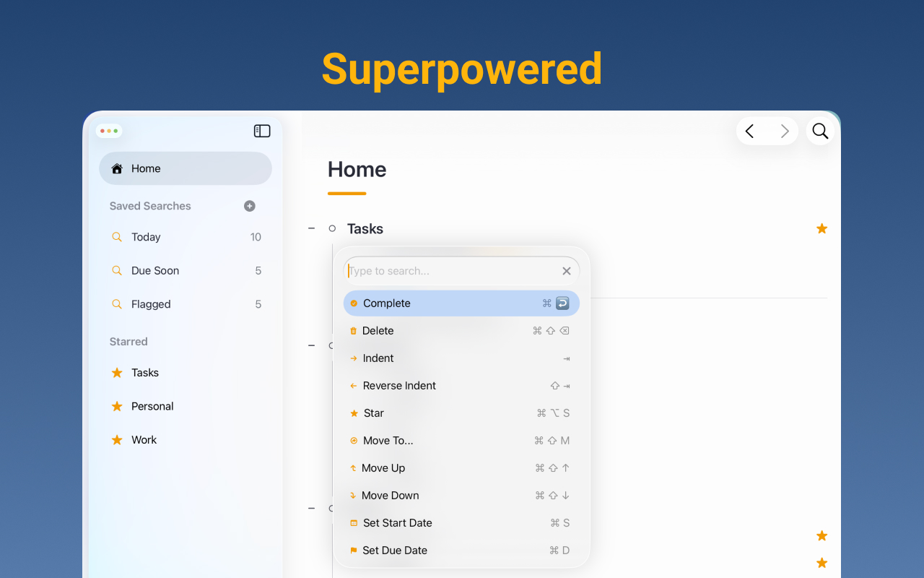Click the Due Soon magnifier icon

pos(117,271)
